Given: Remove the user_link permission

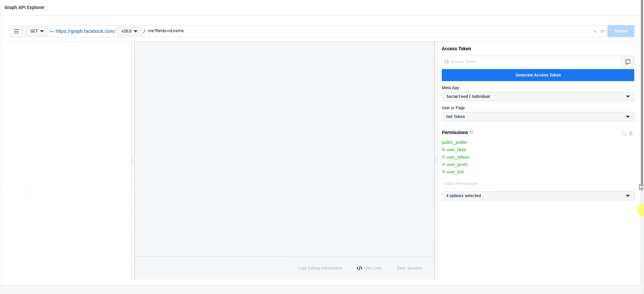Looking at the screenshot, I should pyautogui.click(x=443, y=172).
